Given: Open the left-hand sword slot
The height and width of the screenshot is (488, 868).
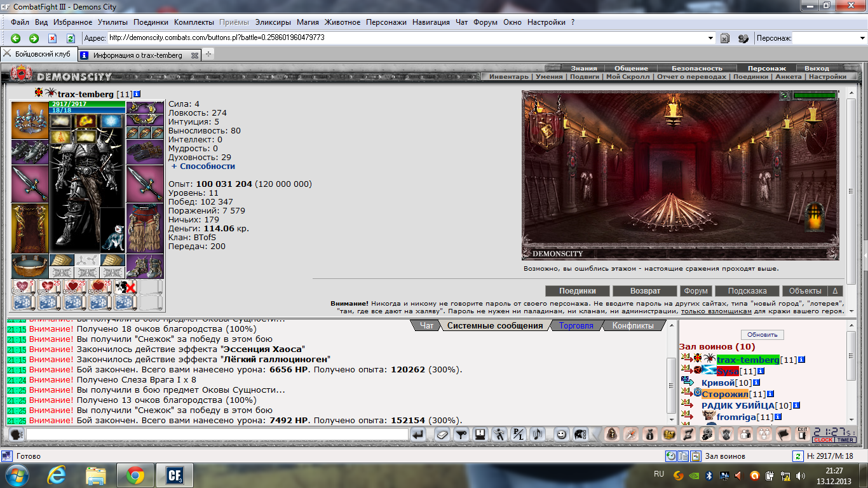Looking at the screenshot, I should pos(30,184).
